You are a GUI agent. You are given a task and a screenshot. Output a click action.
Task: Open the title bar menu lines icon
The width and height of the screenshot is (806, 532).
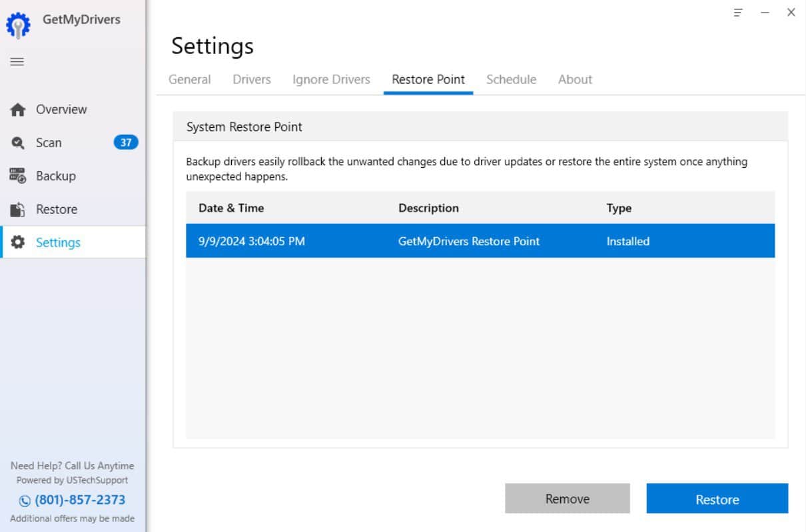click(x=738, y=13)
